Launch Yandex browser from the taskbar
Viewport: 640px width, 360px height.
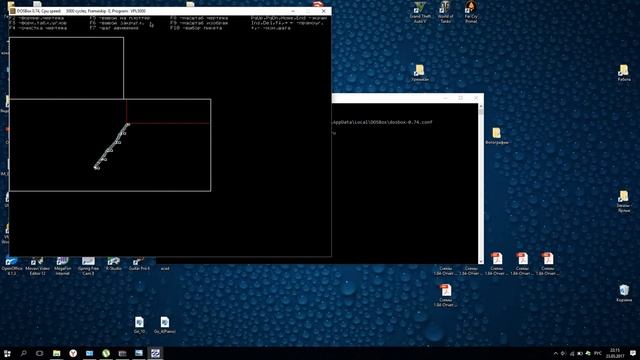pos(73,353)
